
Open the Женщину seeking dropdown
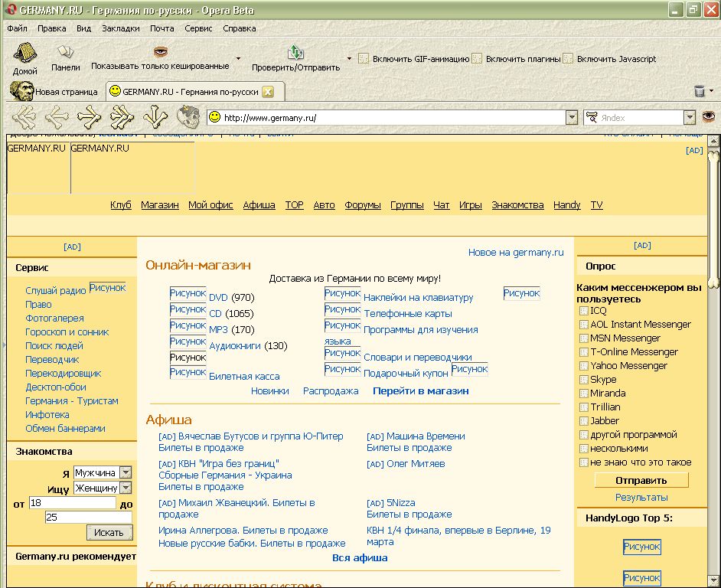[x=125, y=488]
